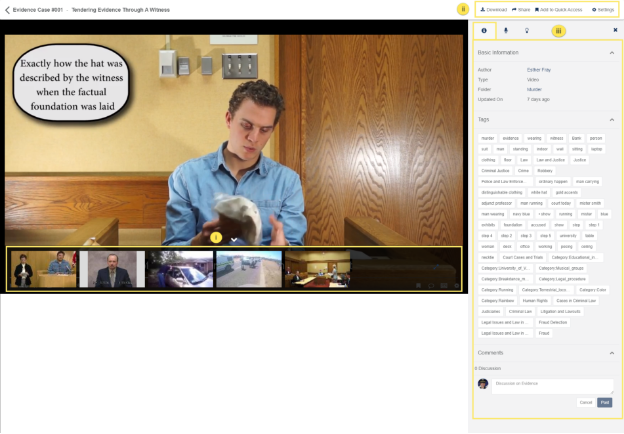
Task: Close the right details panel
Action: coord(615,31)
